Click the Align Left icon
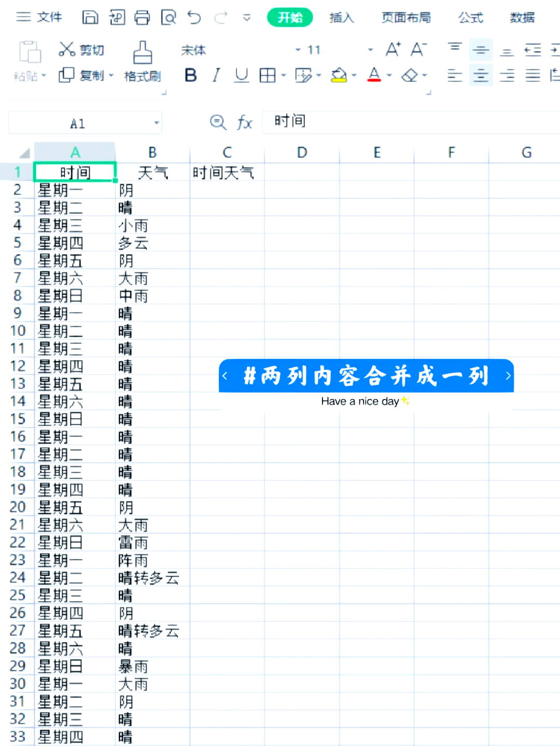The width and height of the screenshot is (560, 746). click(x=455, y=76)
